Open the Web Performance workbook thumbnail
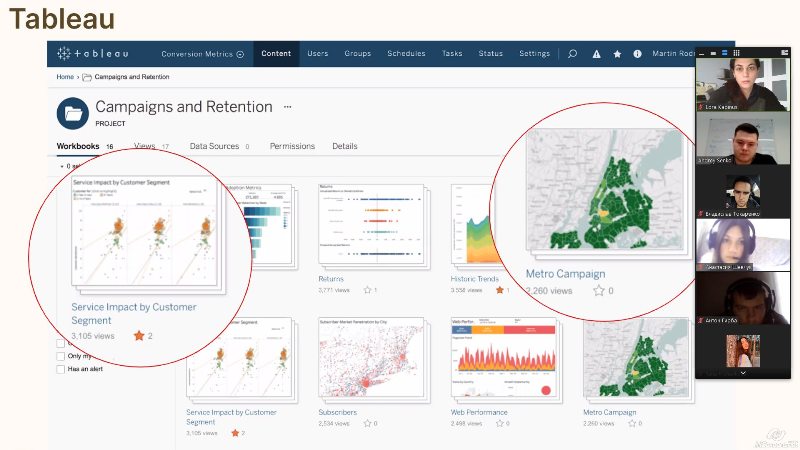 (x=504, y=357)
